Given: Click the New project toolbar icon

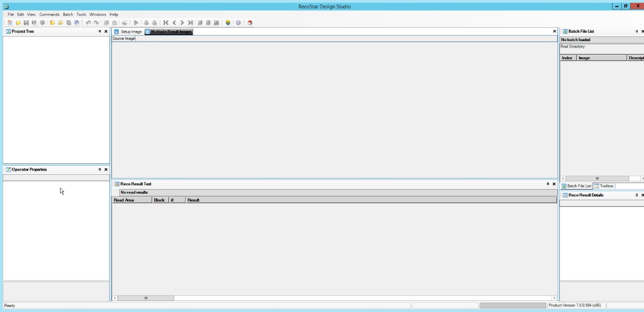Looking at the screenshot, I should (10, 23).
